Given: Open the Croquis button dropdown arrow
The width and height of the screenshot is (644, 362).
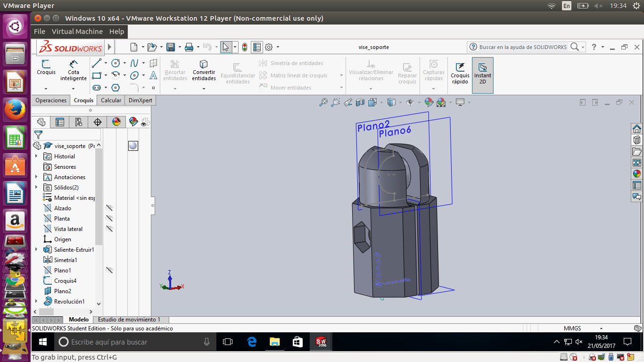Looking at the screenshot, I should (x=46, y=89).
